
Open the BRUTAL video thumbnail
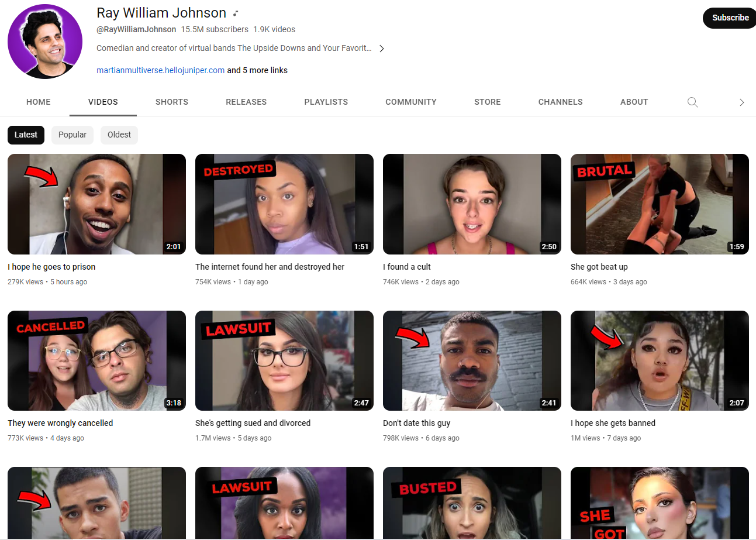660,204
